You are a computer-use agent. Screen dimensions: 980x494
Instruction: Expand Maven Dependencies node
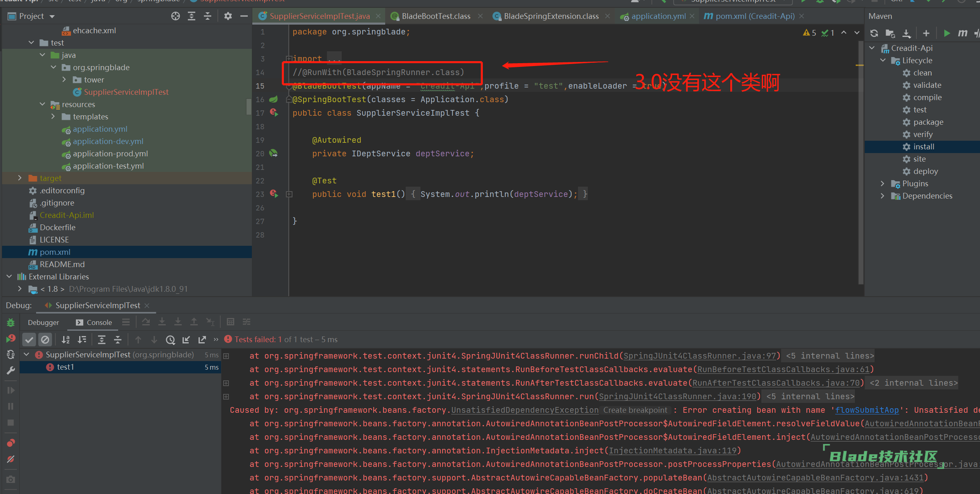[882, 196]
